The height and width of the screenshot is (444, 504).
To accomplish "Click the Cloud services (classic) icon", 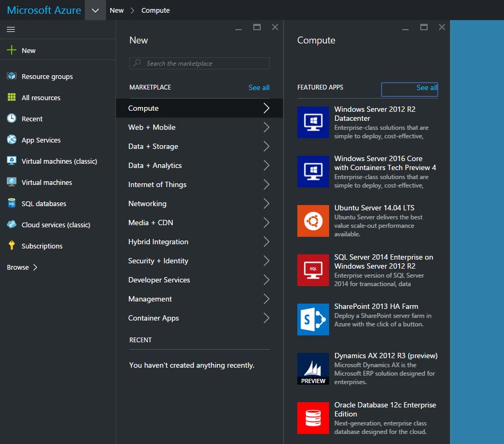I will click(x=12, y=224).
